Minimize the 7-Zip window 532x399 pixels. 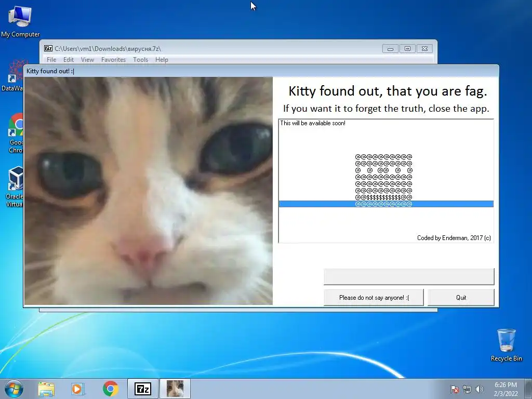[390, 49]
